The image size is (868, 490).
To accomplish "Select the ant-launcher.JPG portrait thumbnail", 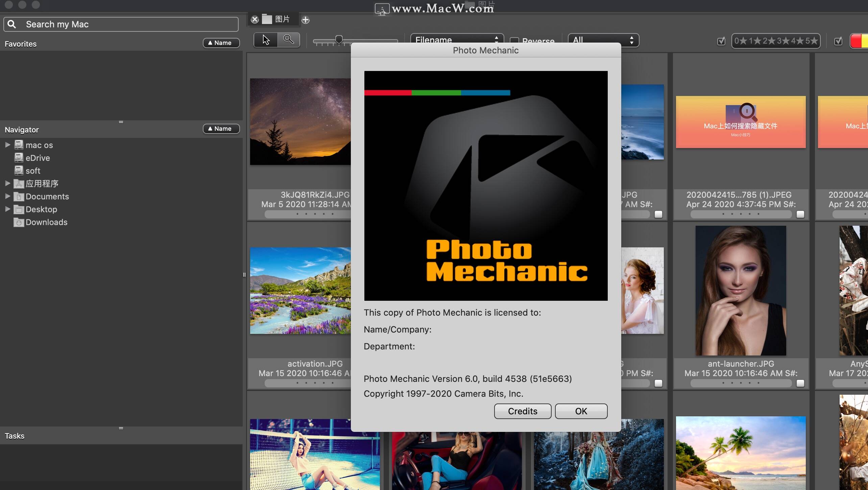I will pos(741,291).
